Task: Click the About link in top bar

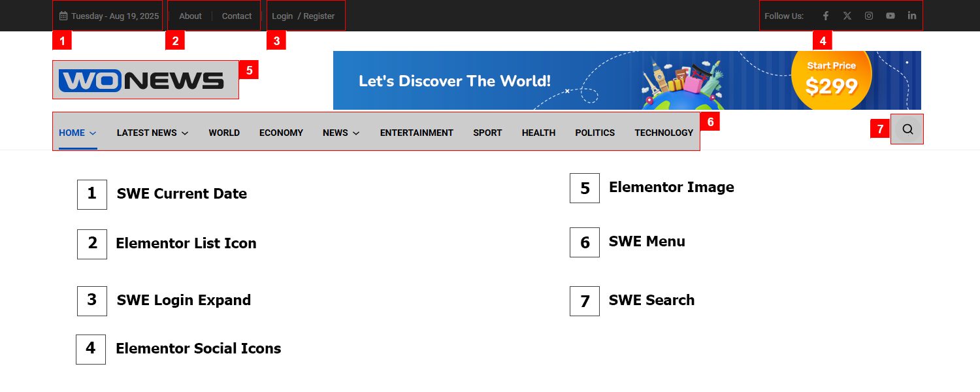Action: pyautogui.click(x=190, y=16)
